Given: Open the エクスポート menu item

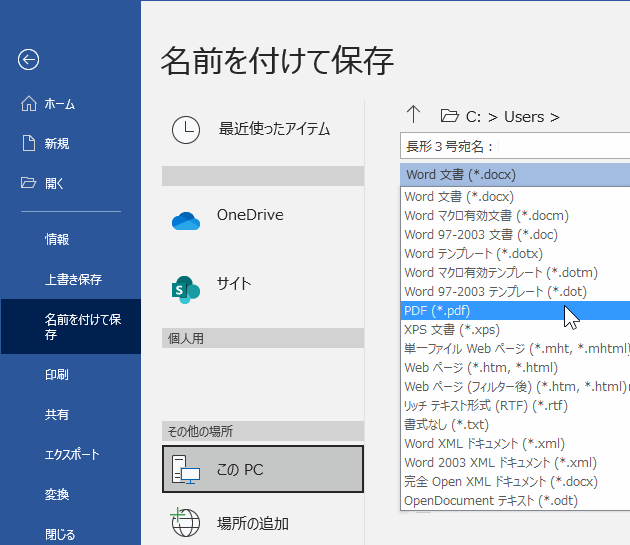Looking at the screenshot, I should click(x=72, y=455).
